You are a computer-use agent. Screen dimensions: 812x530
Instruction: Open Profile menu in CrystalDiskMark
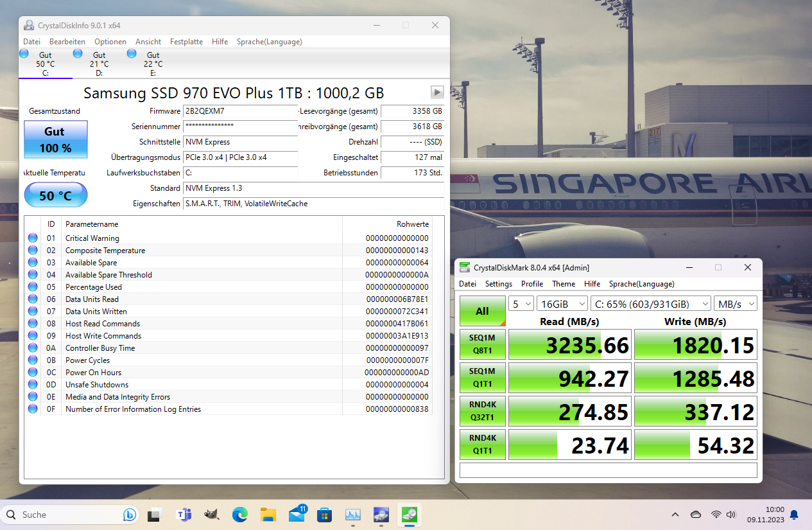coord(532,284)
